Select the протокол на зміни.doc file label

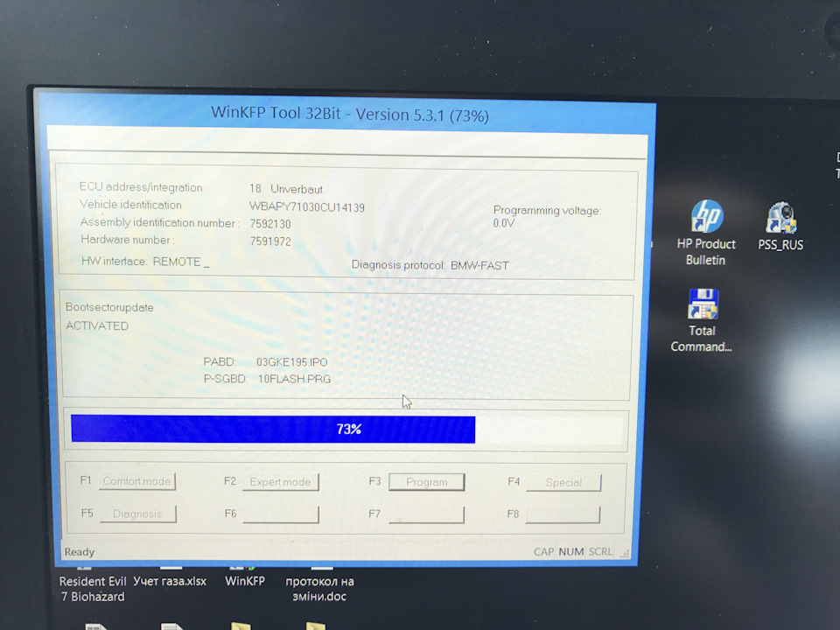[320, 589]
